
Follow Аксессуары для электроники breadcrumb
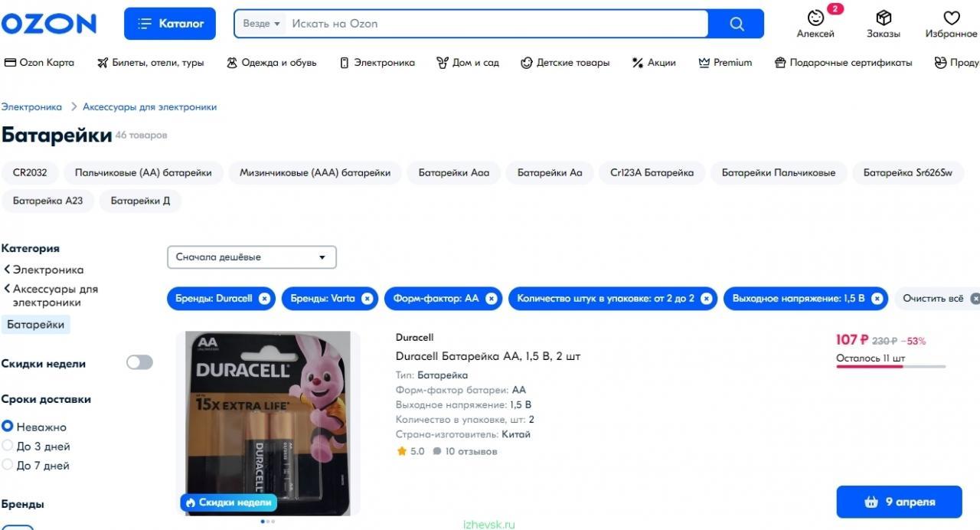pos(150,107)
